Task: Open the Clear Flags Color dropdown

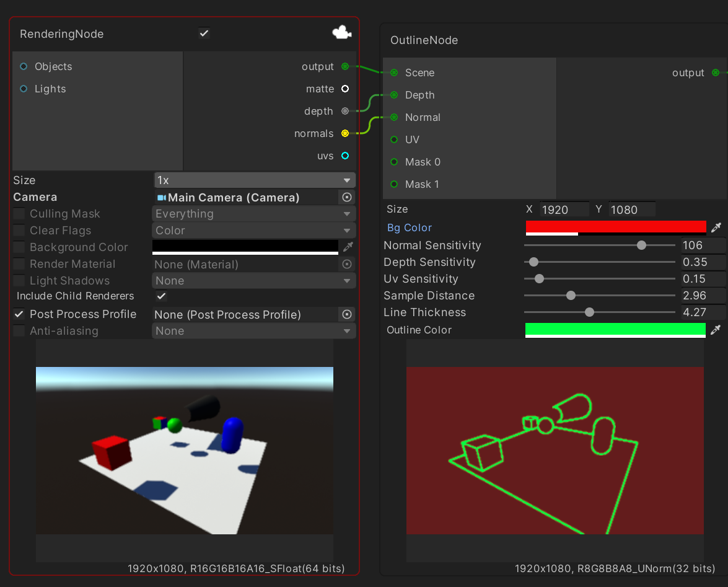Action: pyautogui.click(x=254, y=231)
